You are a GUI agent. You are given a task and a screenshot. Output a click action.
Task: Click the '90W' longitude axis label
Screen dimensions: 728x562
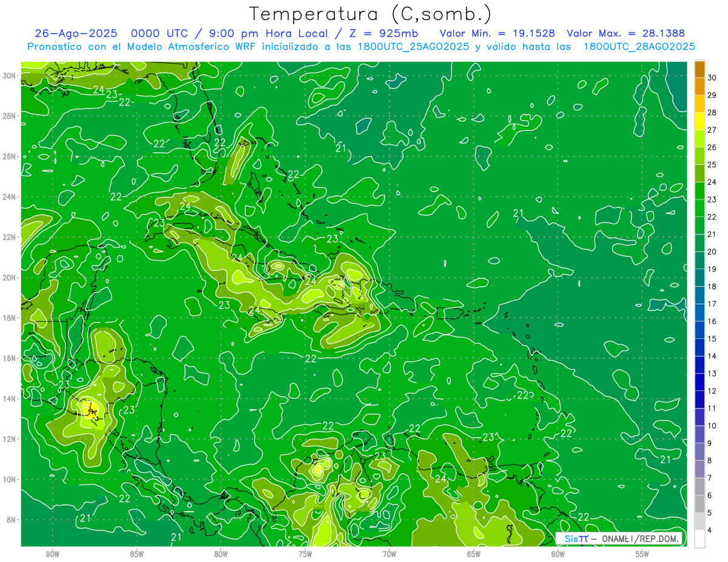(52, 554)
